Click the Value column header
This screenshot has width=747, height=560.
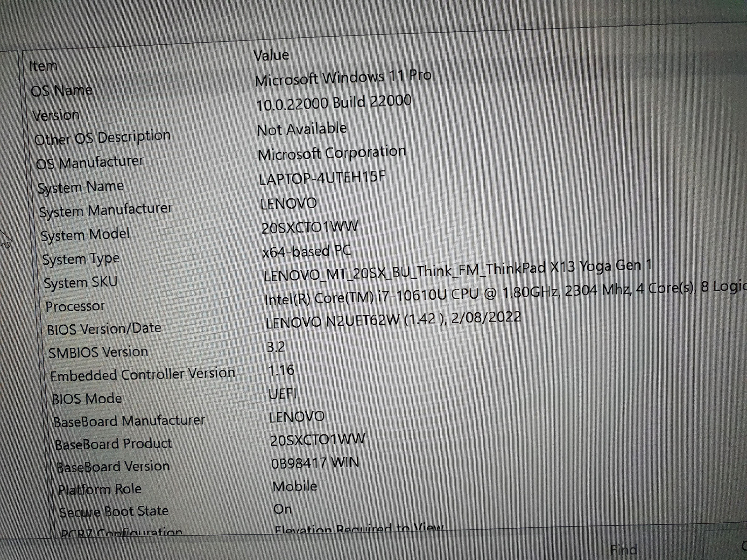pyautogui.click(x=271, y=55)
